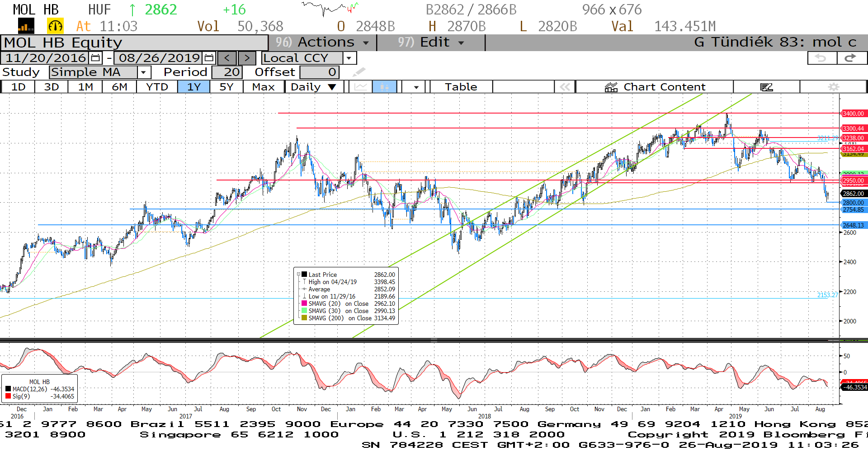The image size is (868, 470).
Task: Click the 2862.00 last price label
Action: [854, 194]
